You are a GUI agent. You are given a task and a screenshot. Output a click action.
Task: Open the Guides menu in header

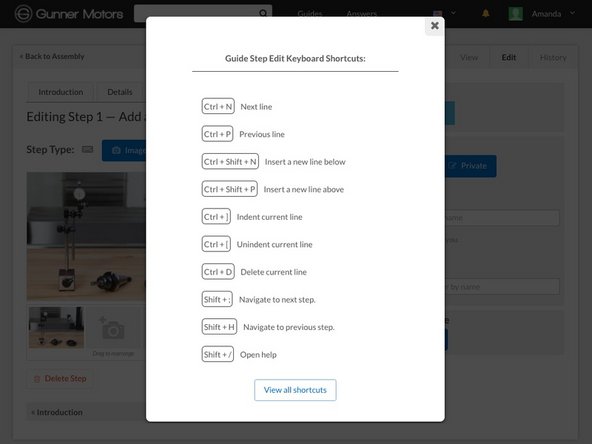pyautogui.click(x=310, y=14)
